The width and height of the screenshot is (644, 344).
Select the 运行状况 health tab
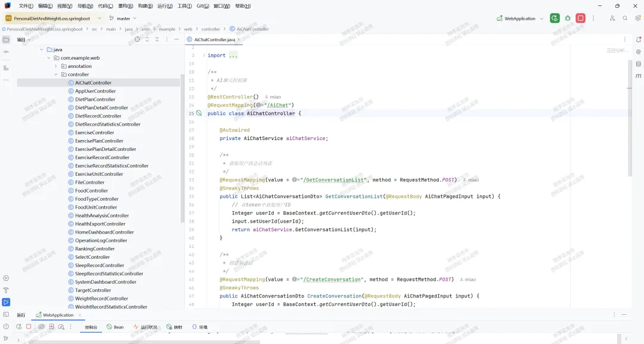pyautogui.click(x=145, y=327)
